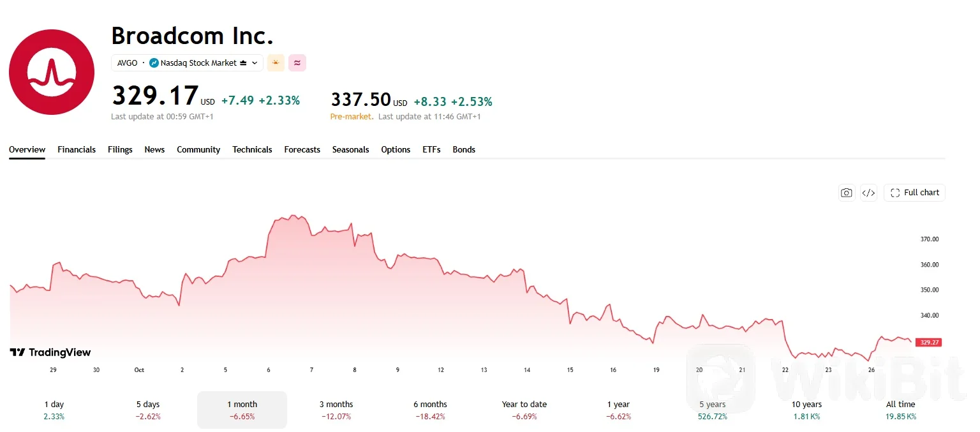
Task: Click the 329.27 price label on chart
Action: pyautogui.click(x=928, y=342)
